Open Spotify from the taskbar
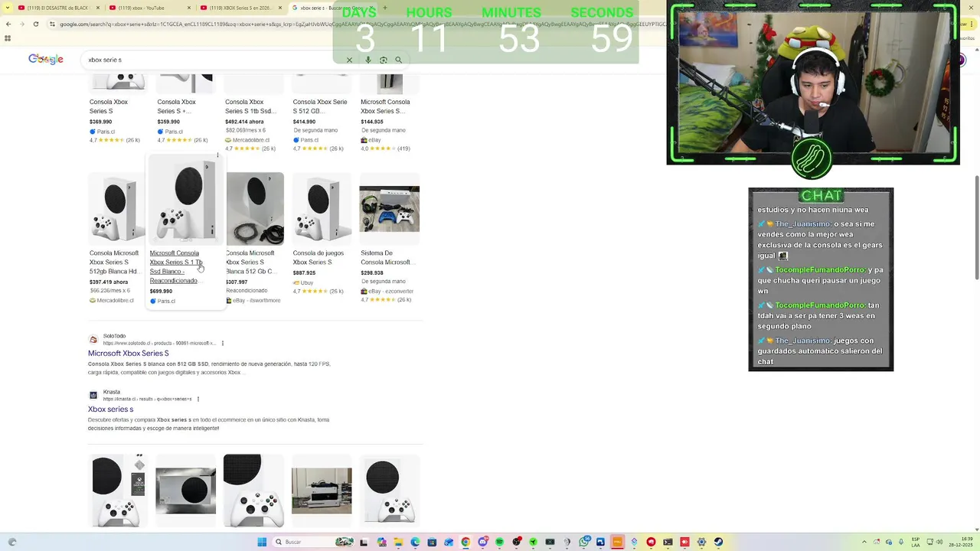The height and width of the screenshot is (551, 980). point(499,542)
